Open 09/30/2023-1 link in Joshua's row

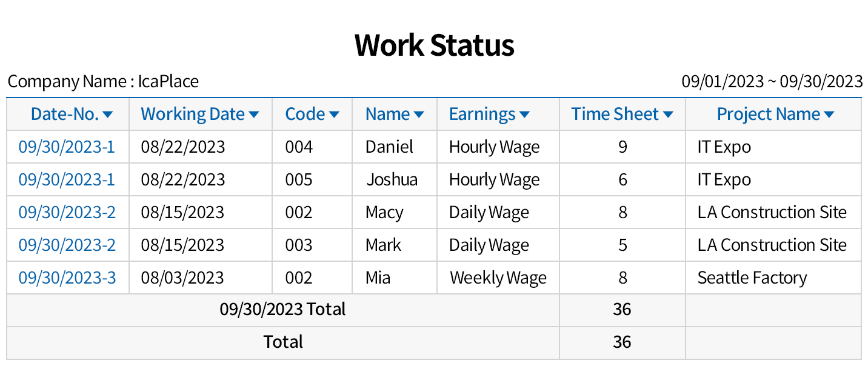pyautogui.click(x=67, y=179)
